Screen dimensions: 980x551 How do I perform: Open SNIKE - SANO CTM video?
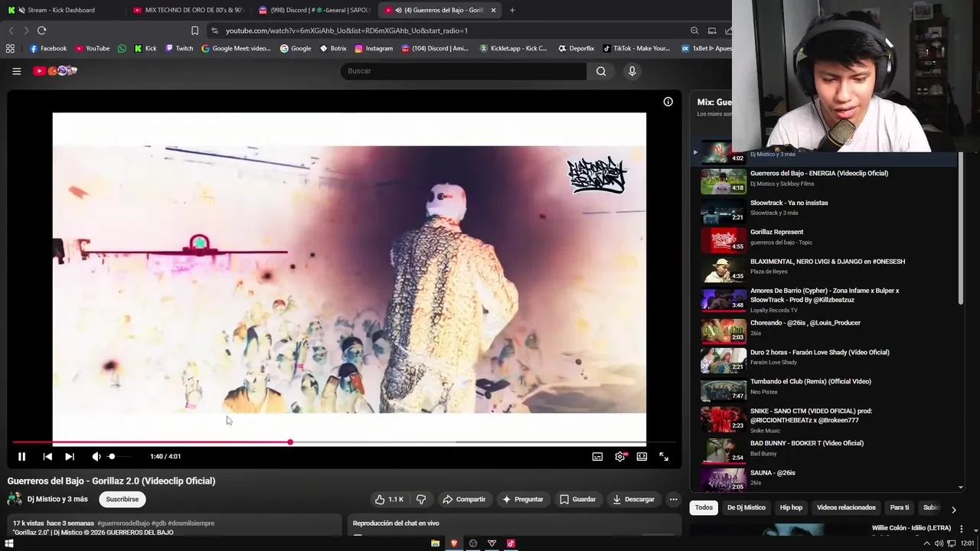click(x=811, y=416)
